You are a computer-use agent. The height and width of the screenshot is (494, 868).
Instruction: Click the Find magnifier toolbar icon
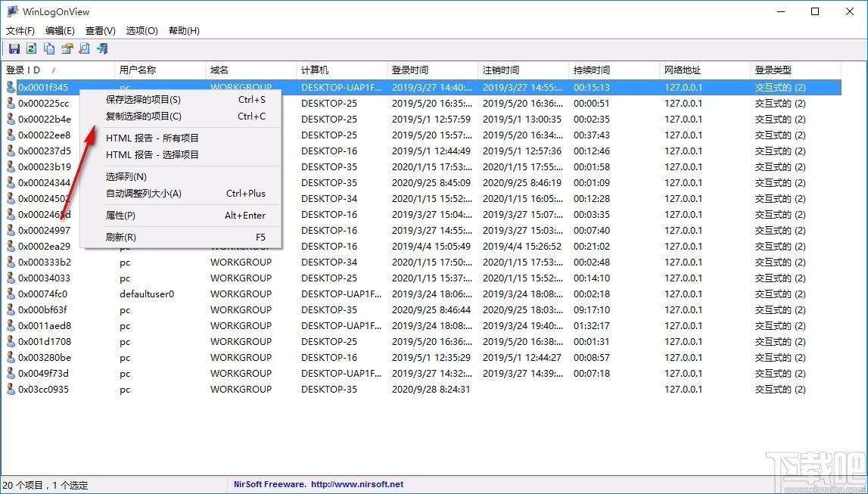[84, 48]
